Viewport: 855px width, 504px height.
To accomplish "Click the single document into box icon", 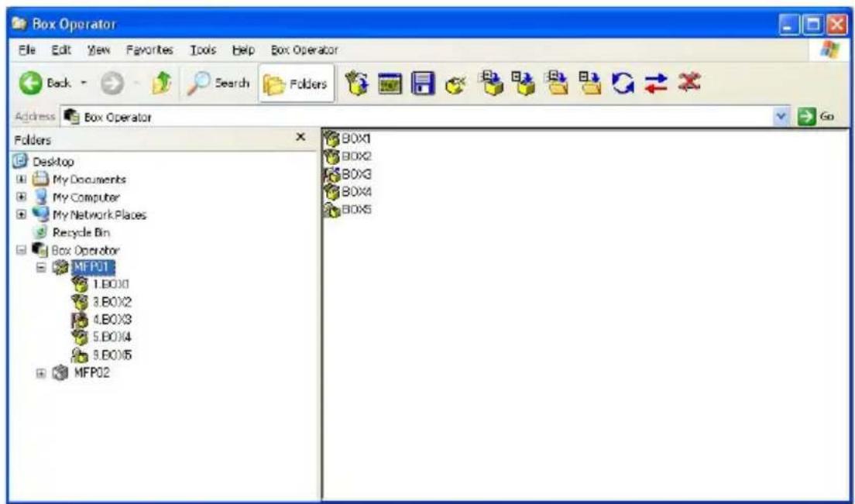I will click(524, 83).
